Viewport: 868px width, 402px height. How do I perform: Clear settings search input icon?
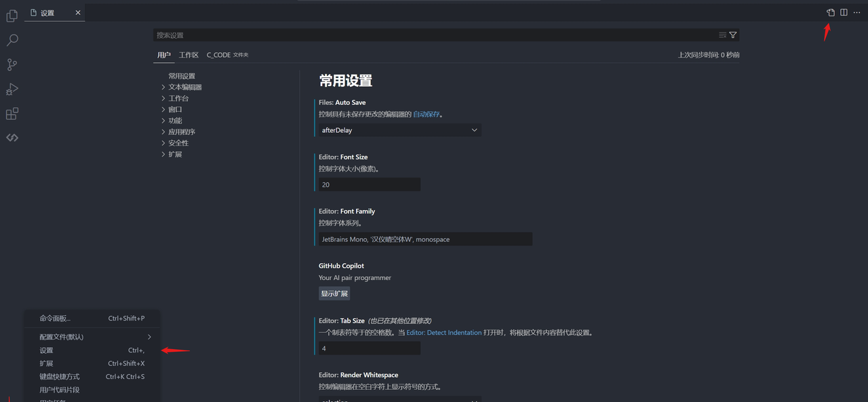click(x=722, y=35)
